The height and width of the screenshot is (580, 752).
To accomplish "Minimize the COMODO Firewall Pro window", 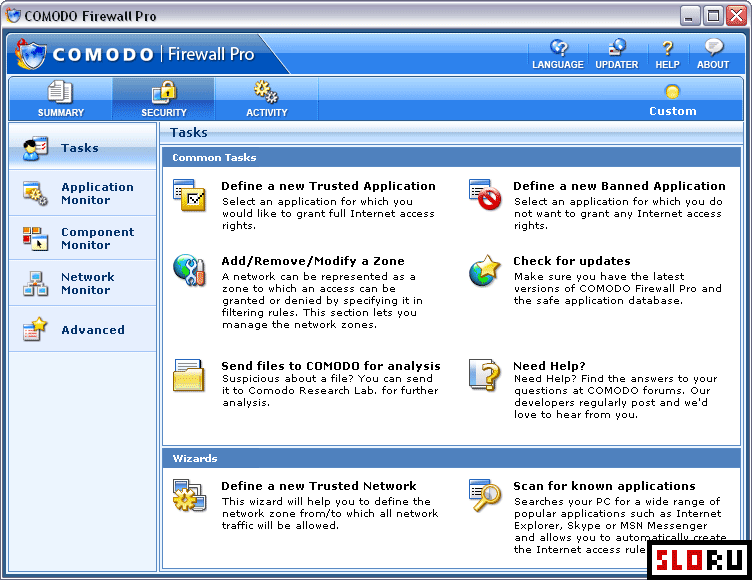I will (x=689, y=16).
